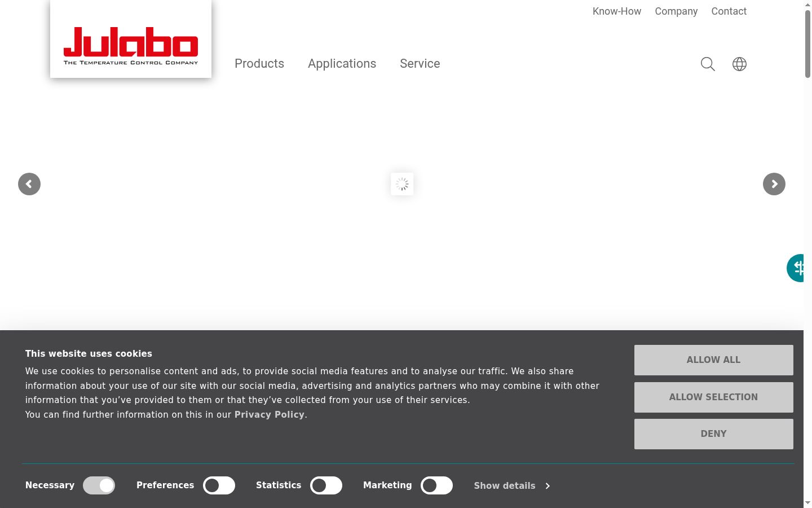Open the Service menu
812x508 pixels.
tap(420, 64)
